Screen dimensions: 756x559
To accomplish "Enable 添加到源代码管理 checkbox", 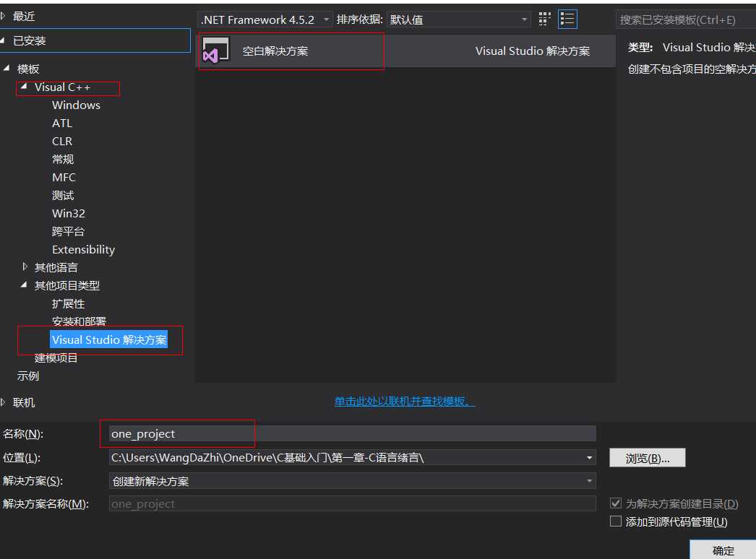I will (616, 521).
